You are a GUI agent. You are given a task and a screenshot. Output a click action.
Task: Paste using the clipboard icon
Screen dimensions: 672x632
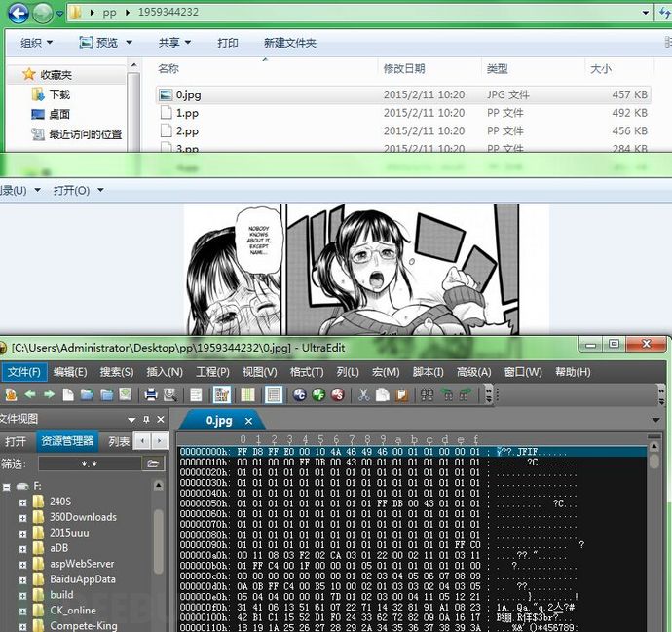(401, 394)
